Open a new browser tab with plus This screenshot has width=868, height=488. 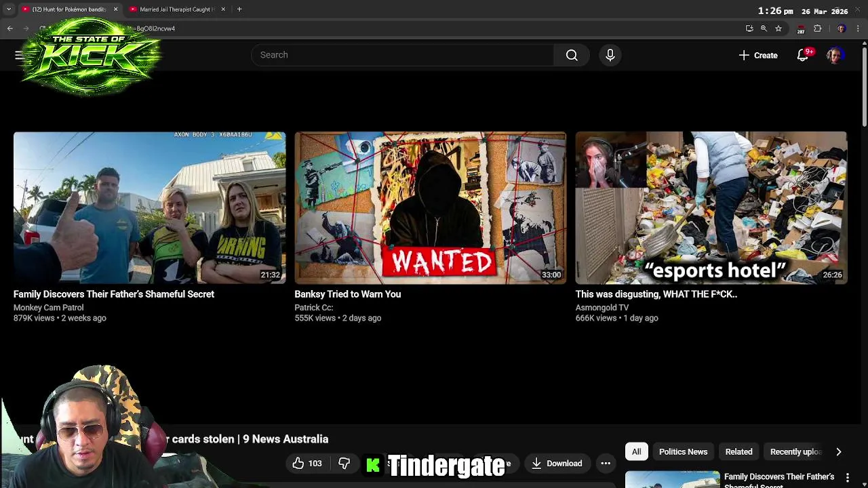pos(239,9)
